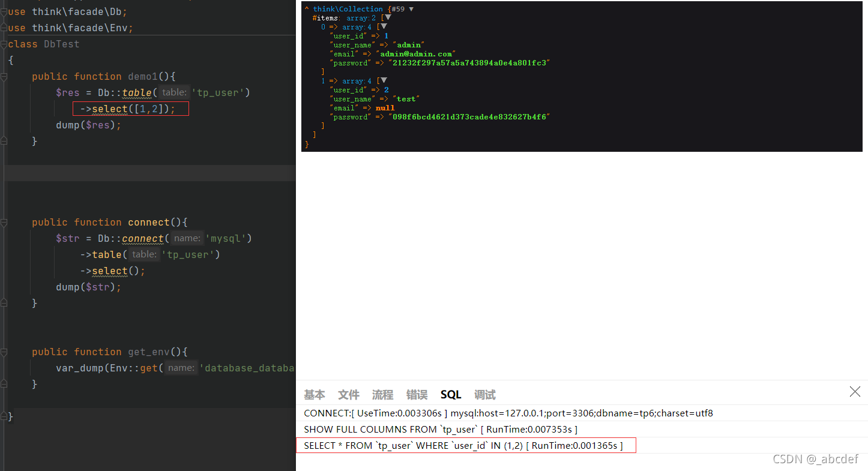This screenshot has width=868, height=471.
Task: Click the use think\facade\Db; line
Action: pos(68,12)
